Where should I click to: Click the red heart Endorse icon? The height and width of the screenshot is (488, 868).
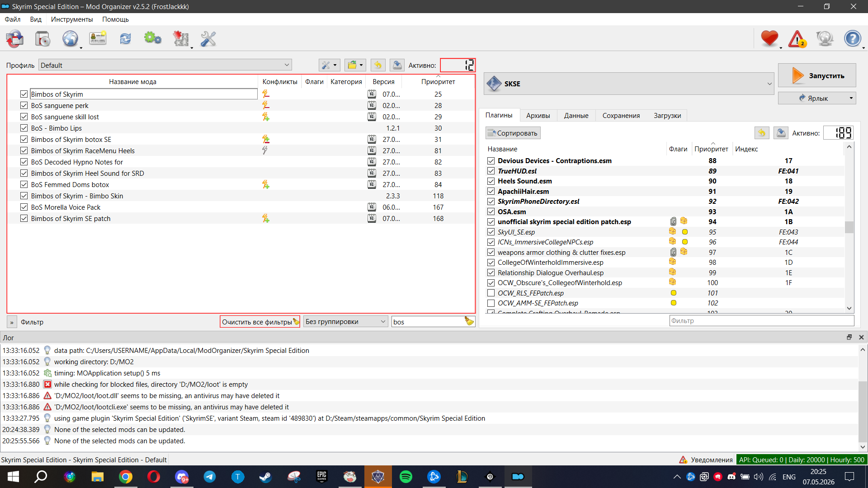[x=769, y=38]
